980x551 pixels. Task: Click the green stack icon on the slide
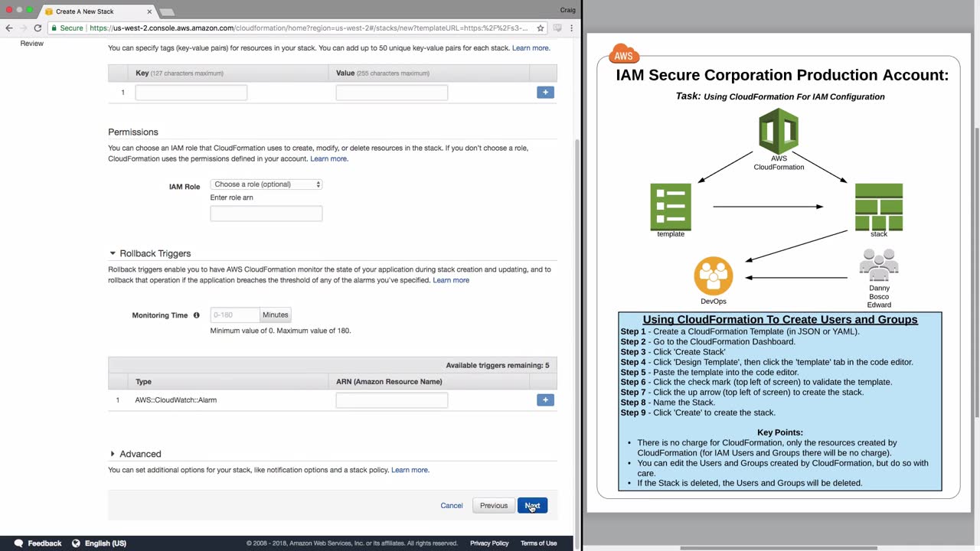(x=879, y=207)
